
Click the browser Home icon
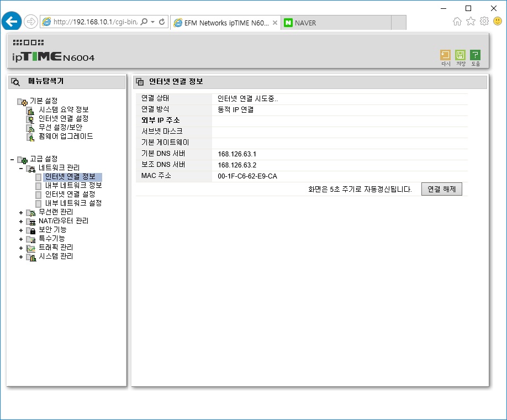[457, 22]
